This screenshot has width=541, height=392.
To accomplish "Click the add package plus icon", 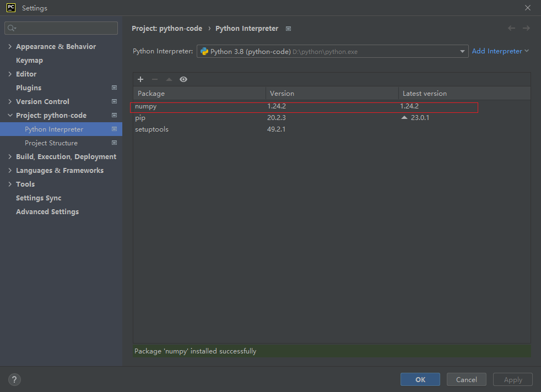I will click(x=140, y=79).
